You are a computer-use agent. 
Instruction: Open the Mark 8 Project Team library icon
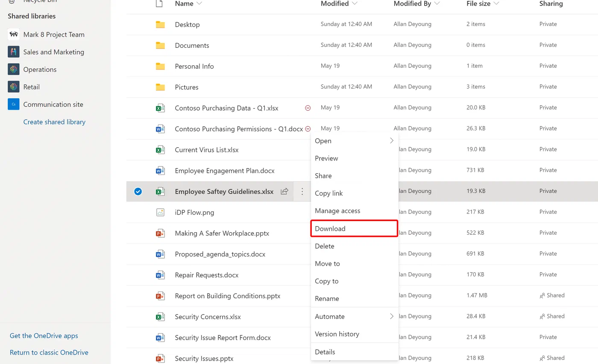14,35
